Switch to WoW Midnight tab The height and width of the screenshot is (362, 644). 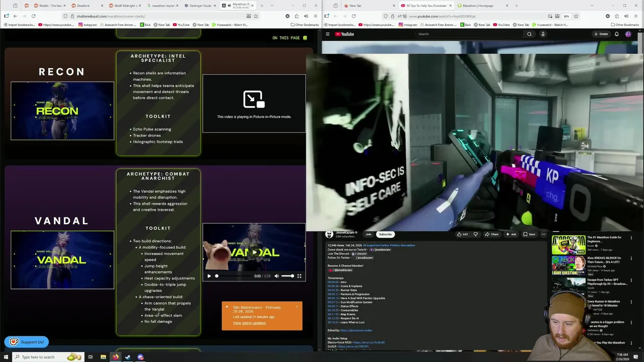(x=126, y=6)
